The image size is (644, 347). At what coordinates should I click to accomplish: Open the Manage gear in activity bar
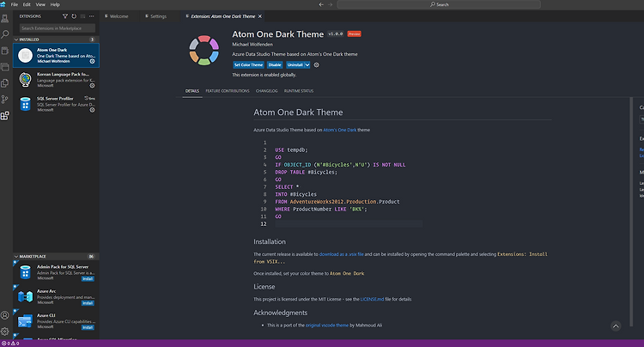(x=5, y=331)
